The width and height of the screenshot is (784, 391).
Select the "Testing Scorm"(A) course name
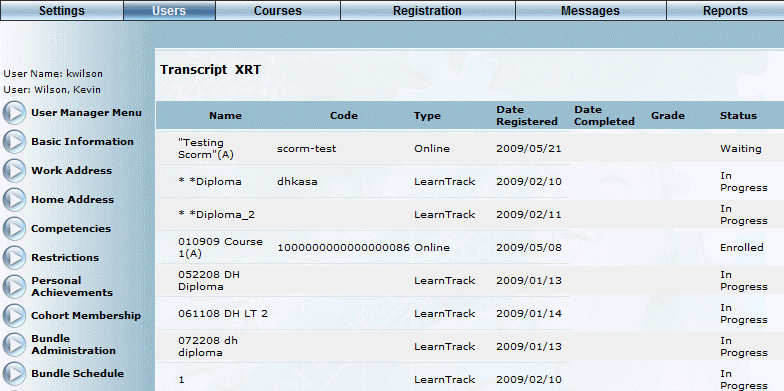point(206,149)
